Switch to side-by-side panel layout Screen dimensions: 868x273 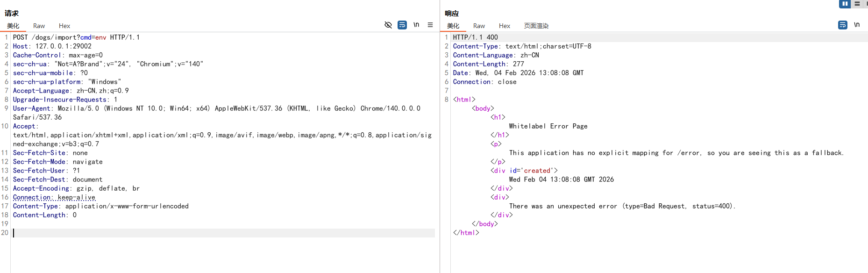[845, 4]
